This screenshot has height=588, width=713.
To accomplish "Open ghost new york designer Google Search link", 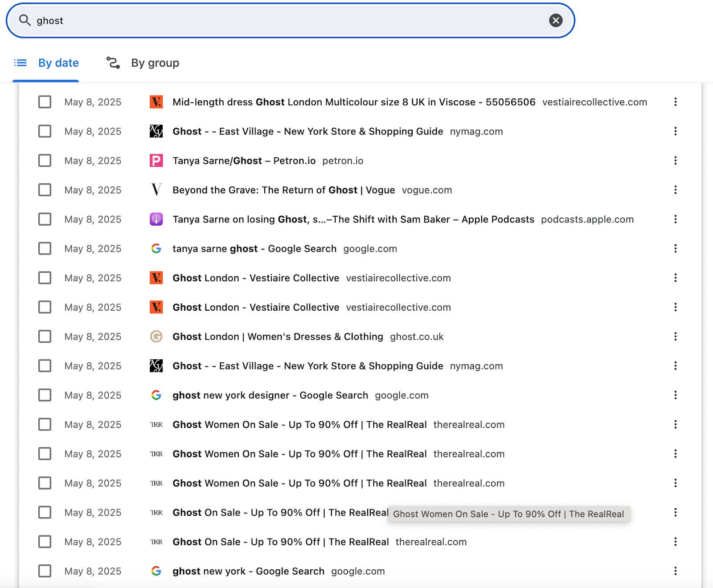I will (x=270, y=395).
